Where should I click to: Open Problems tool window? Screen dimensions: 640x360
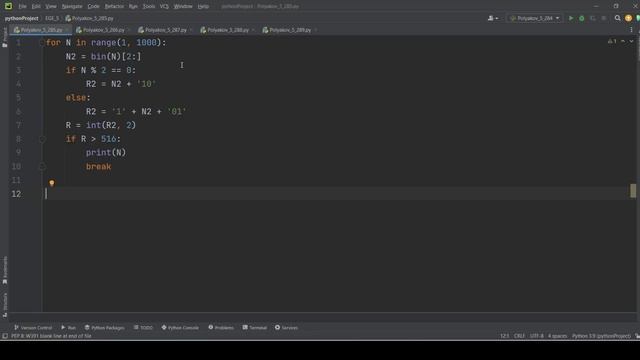click(221, 327)
